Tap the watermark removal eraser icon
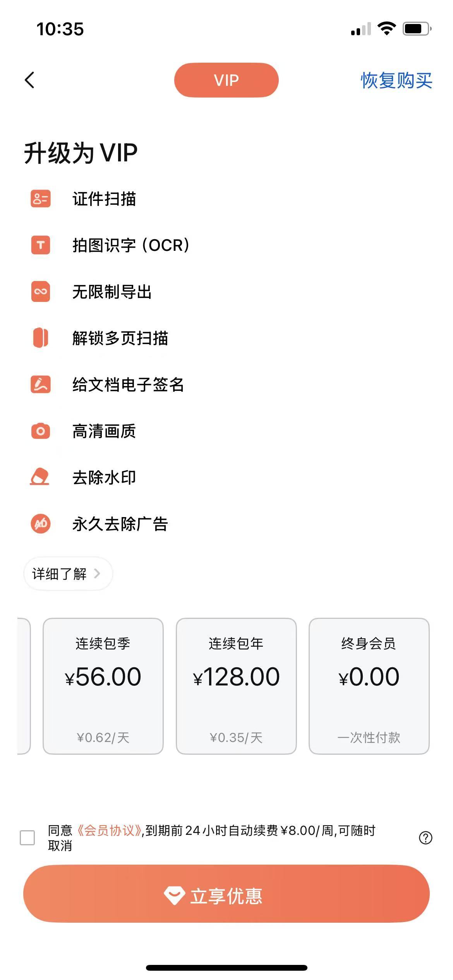The image size is (453, 980). pyautogui.click(x=40, y=477)
